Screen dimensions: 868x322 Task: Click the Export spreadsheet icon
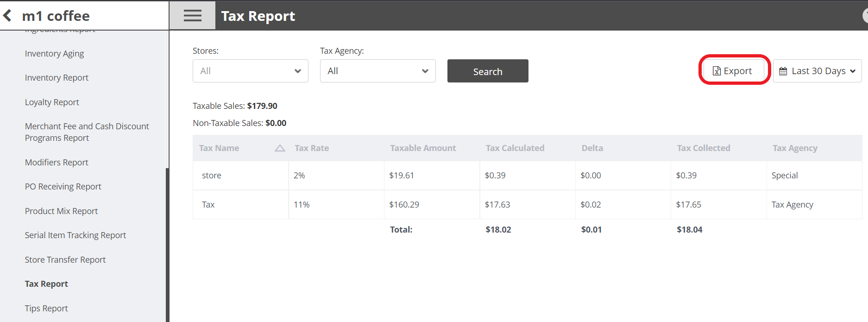(717, 71)
